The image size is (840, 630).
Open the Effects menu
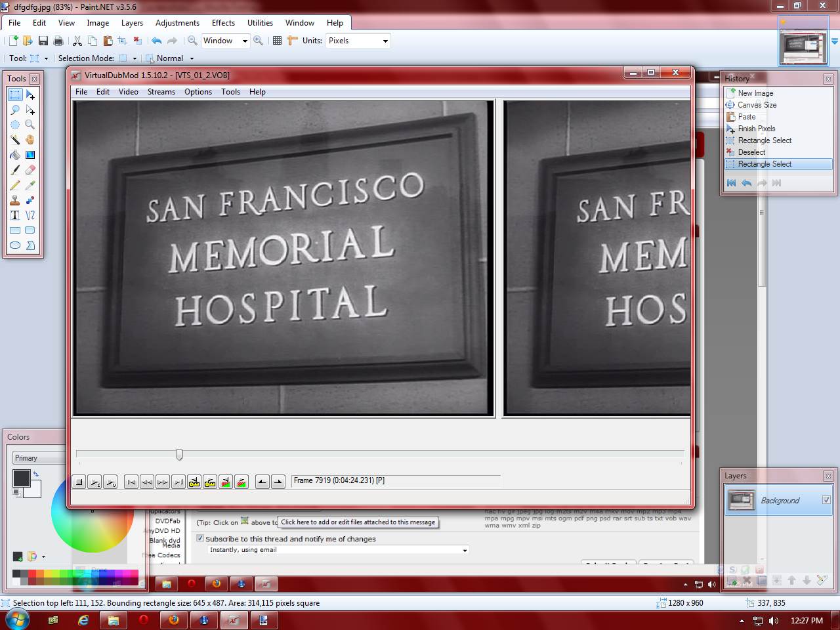coord(223,23)
